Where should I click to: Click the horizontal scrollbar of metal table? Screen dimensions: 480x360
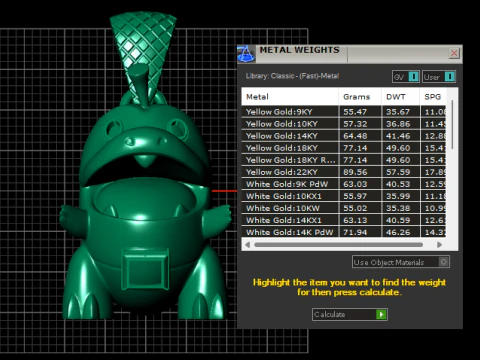click(x=338, y=245)
